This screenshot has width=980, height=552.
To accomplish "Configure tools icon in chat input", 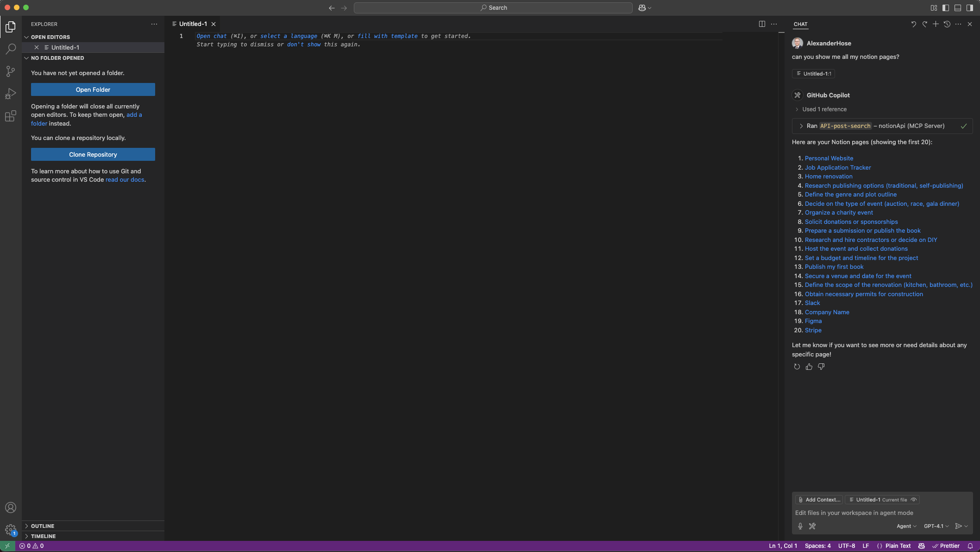I will click(x=812, y=526).
